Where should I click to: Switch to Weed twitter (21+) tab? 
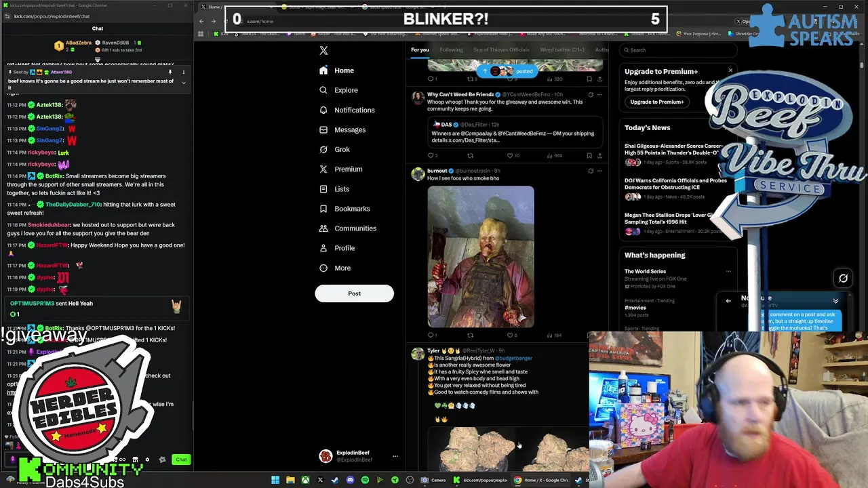(x=562, y=49)
